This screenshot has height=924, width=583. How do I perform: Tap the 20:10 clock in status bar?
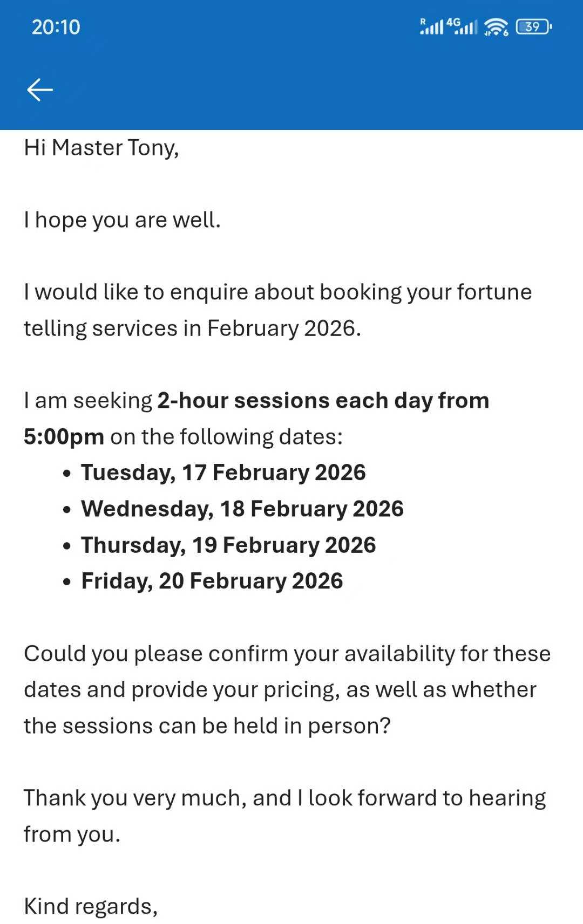coord(56,27)
